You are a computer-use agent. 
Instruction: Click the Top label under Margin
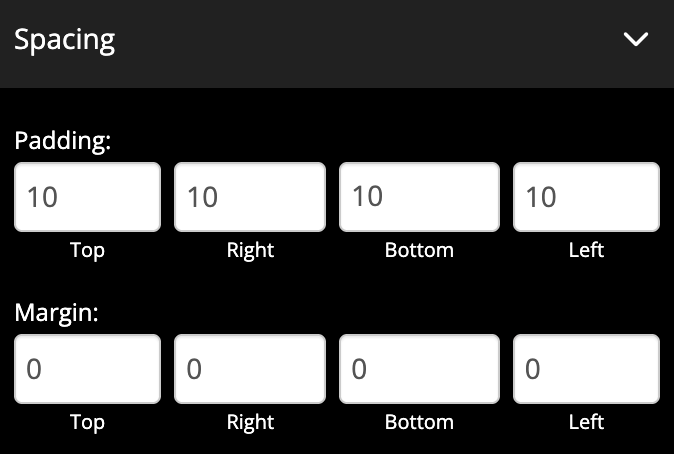click(x=87, y=422)
